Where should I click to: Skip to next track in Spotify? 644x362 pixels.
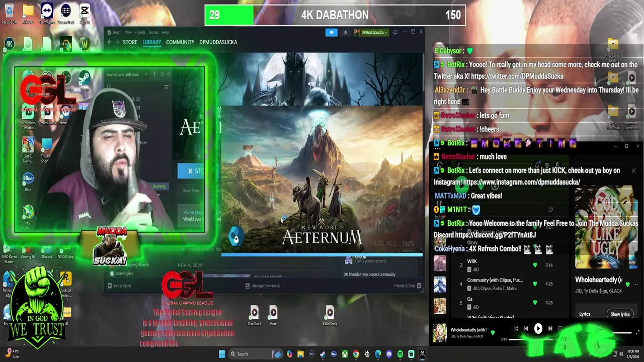pos(550,329)
